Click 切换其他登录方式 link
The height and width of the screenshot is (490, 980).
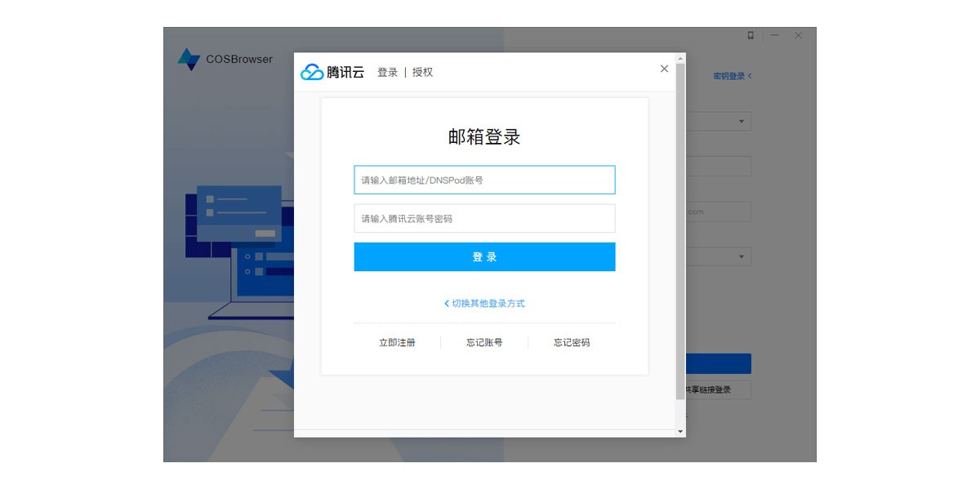coord(484,303)
